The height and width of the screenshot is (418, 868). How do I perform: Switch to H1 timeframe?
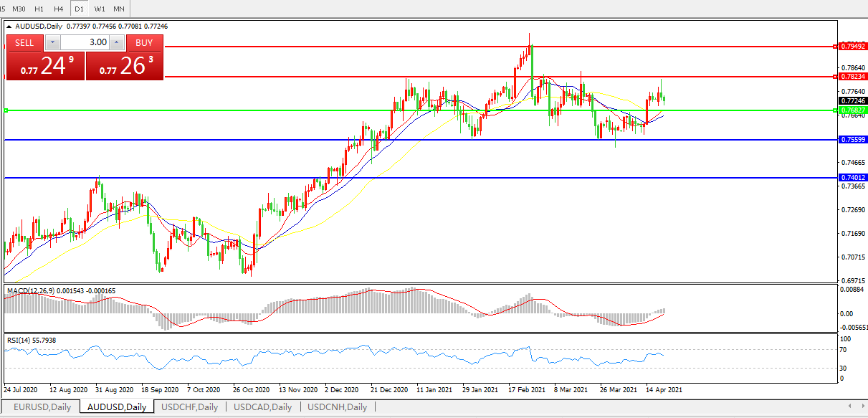coord(39,9)
